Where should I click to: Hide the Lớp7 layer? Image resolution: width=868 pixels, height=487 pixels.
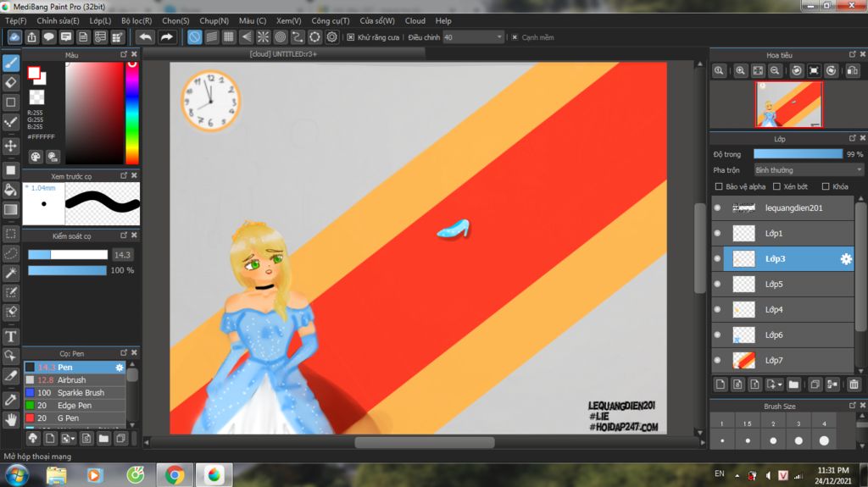[x=717, y=360]
